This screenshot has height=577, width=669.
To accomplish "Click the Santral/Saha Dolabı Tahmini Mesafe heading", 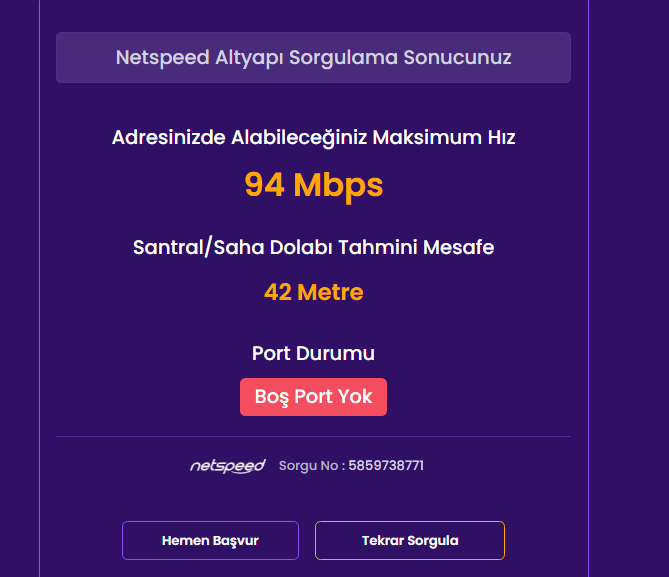I will tap(313, 246).
